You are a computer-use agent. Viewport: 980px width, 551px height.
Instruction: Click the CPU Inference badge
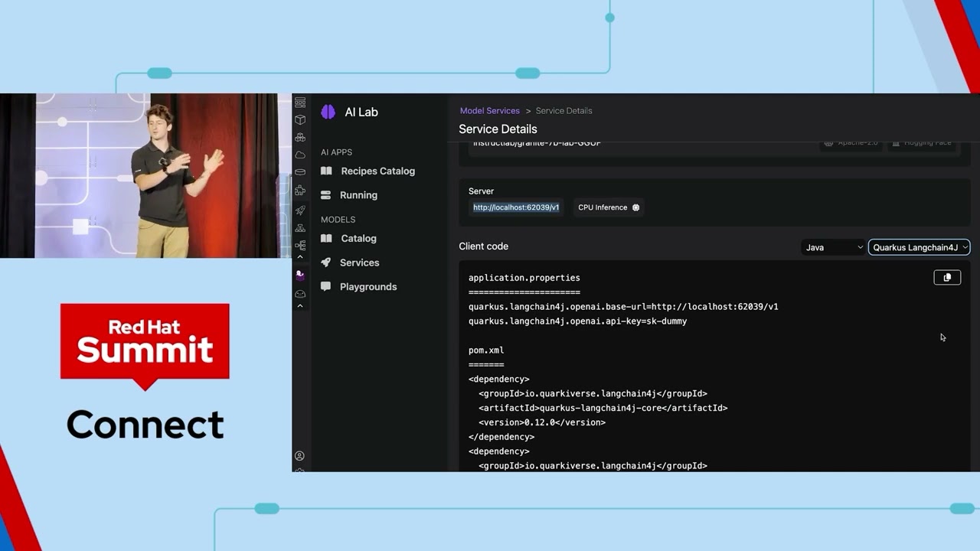tap(609, 207)
